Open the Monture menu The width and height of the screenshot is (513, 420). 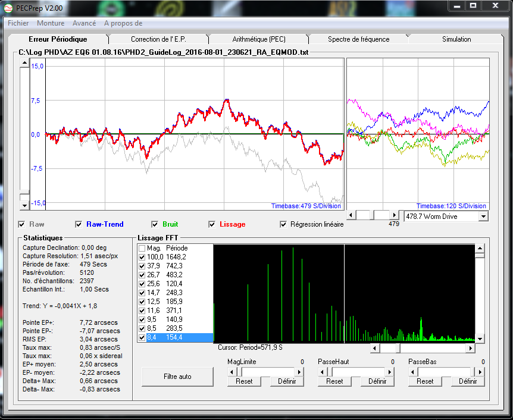pyautogui.click(x=51, y=23)
